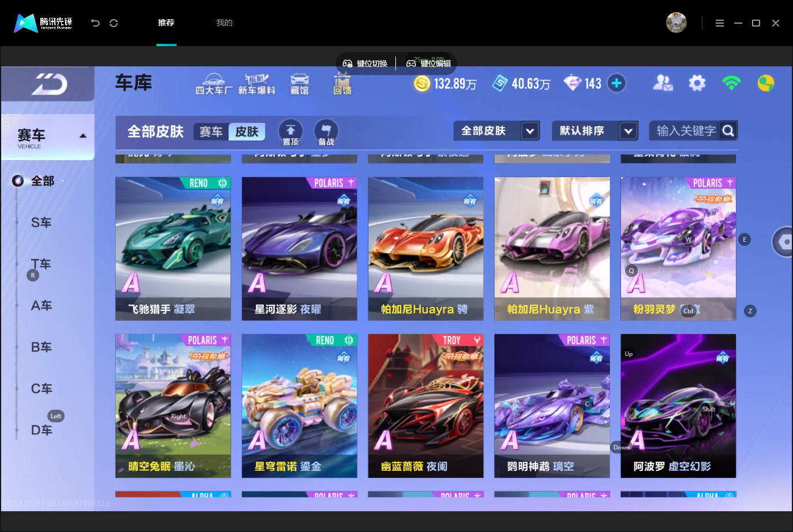This screenshot has width=793, height=532.
Task: Toggle the view to 皮肤
Action: click(247, 132)
